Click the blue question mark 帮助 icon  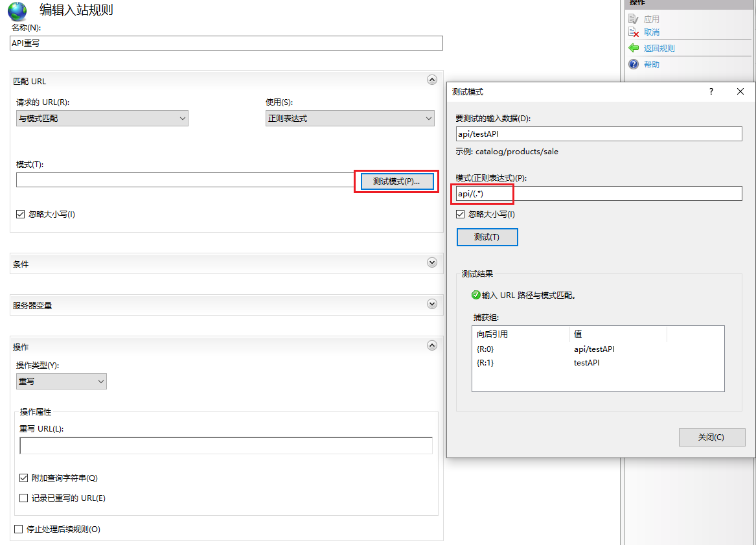(634, 64)
